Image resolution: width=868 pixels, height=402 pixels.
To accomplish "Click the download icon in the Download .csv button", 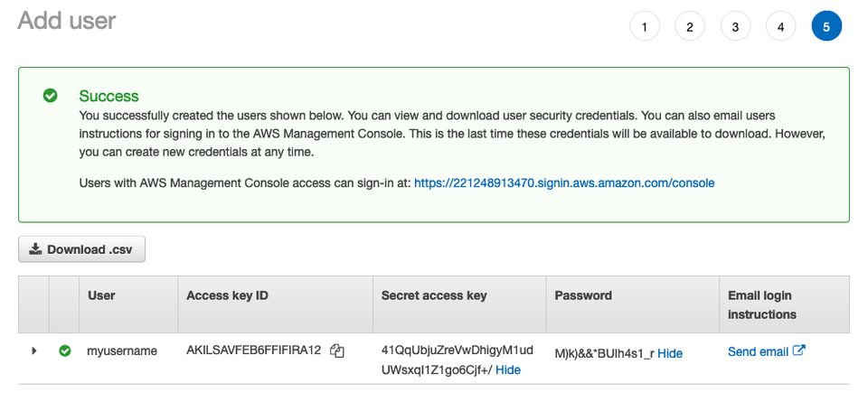I will [35, 248].
